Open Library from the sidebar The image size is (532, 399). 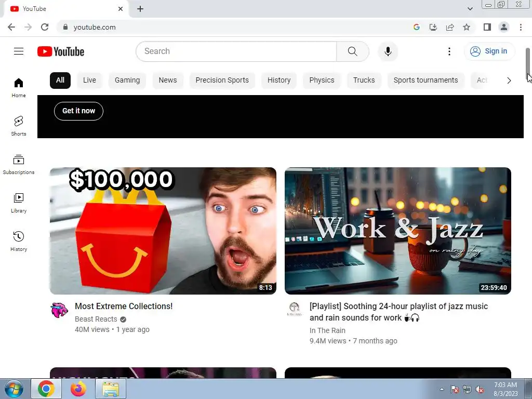tap(19, 203)
